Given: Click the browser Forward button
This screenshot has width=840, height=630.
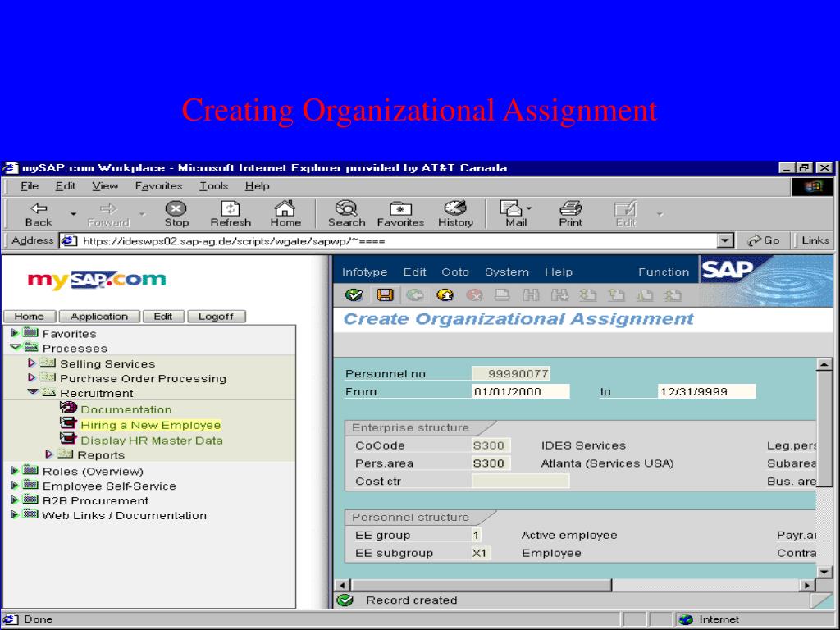Looking at the screenshot, I should (108, 214).
